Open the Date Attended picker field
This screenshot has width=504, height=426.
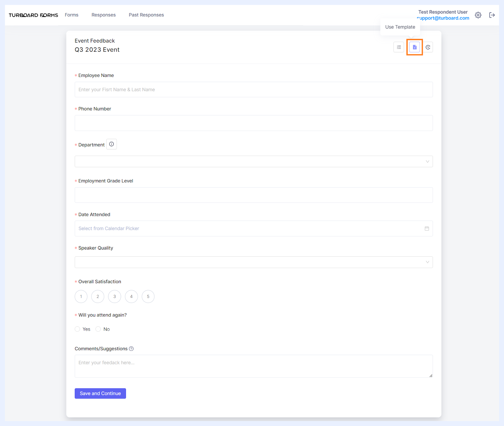click(254, 229)
